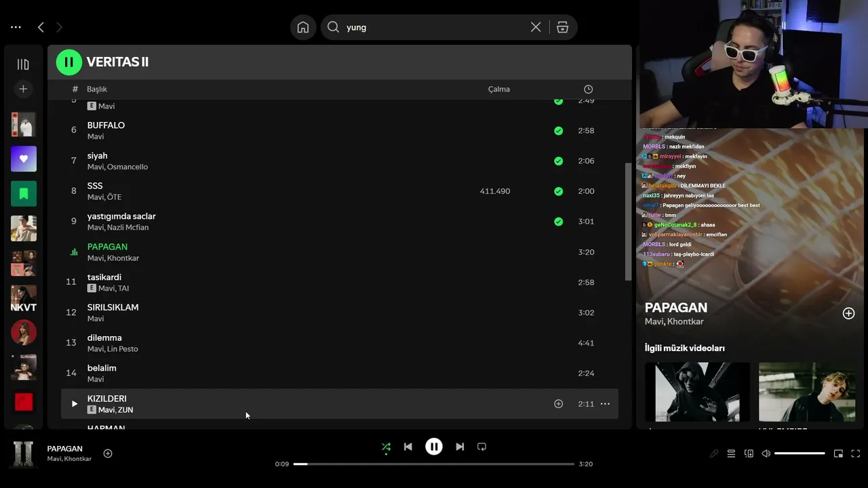Open artist Osmancello from siyah row

click(x=127, y=167)
